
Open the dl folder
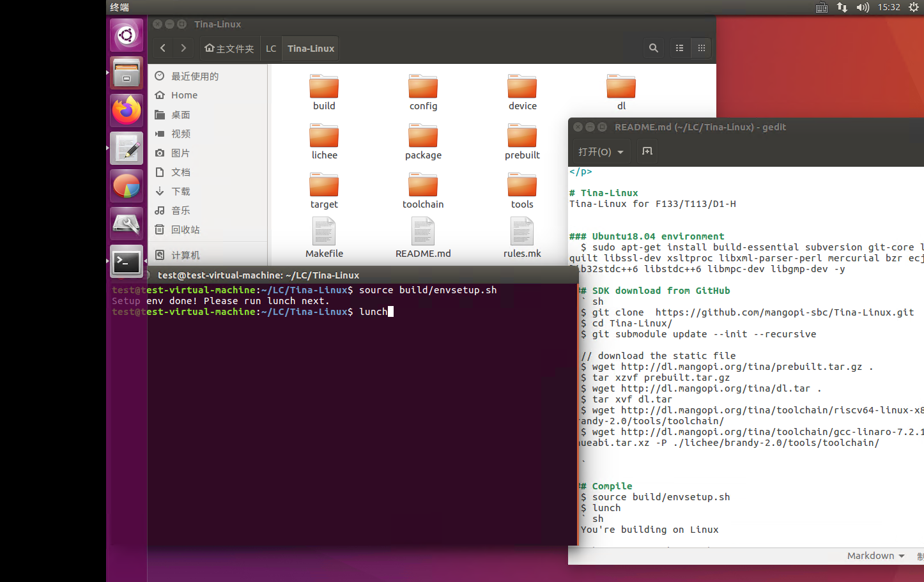(621, 92)
